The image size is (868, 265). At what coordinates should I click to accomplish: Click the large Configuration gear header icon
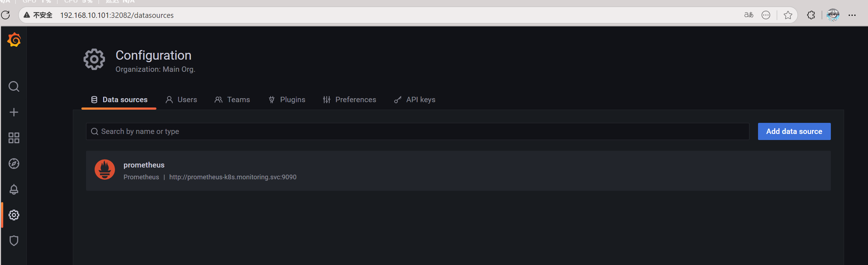point(94,59)
